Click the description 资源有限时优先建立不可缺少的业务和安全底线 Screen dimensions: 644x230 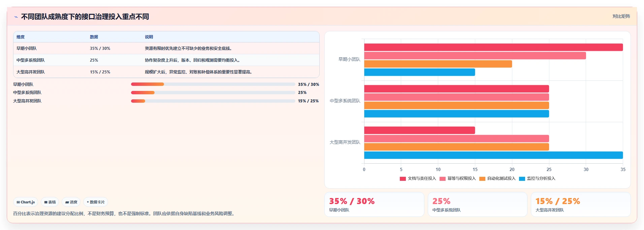click(x=188, y=48)
